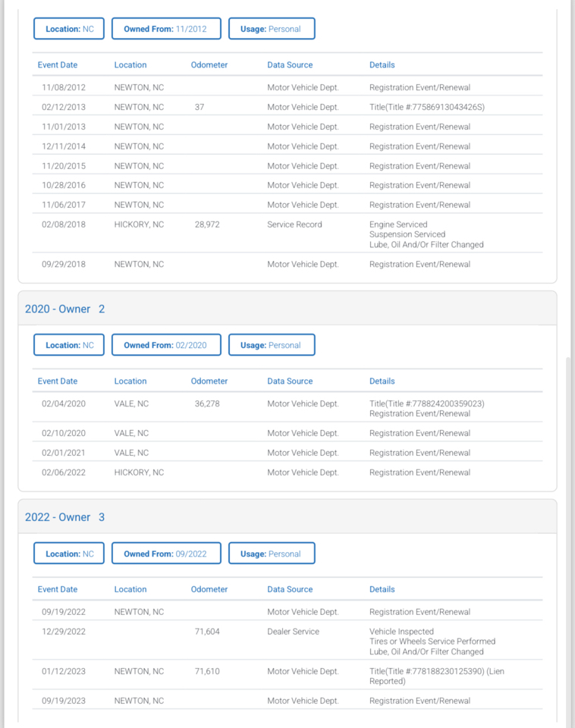Click the Owned From 02/2020 button
This screenshot has height=728, width=575.
(x=166, y=345)
